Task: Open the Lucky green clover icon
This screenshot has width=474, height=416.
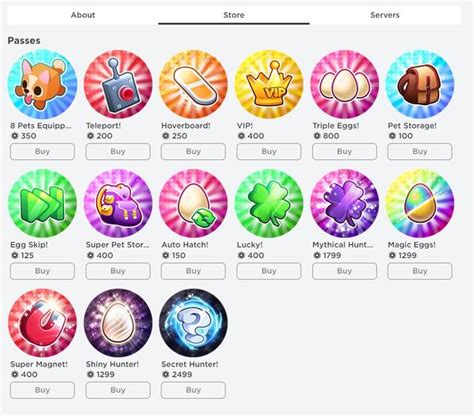Action: [269, 203]
